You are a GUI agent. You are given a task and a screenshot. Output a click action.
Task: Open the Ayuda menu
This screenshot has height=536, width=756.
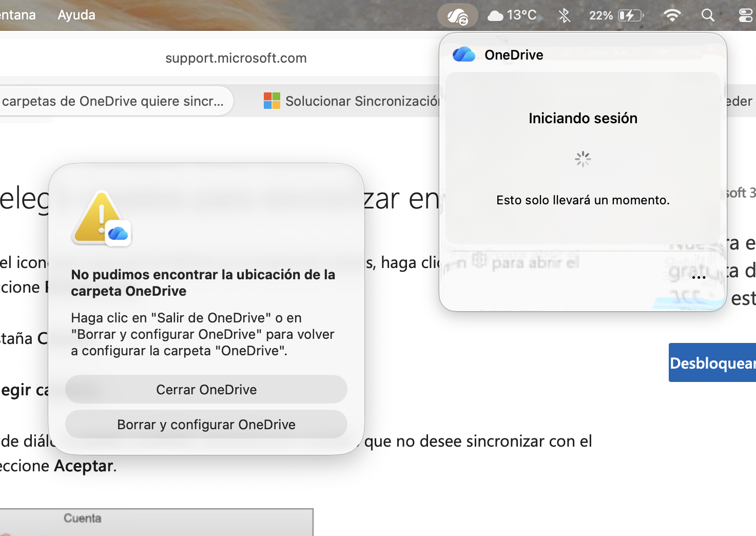[x=76, y=15]
